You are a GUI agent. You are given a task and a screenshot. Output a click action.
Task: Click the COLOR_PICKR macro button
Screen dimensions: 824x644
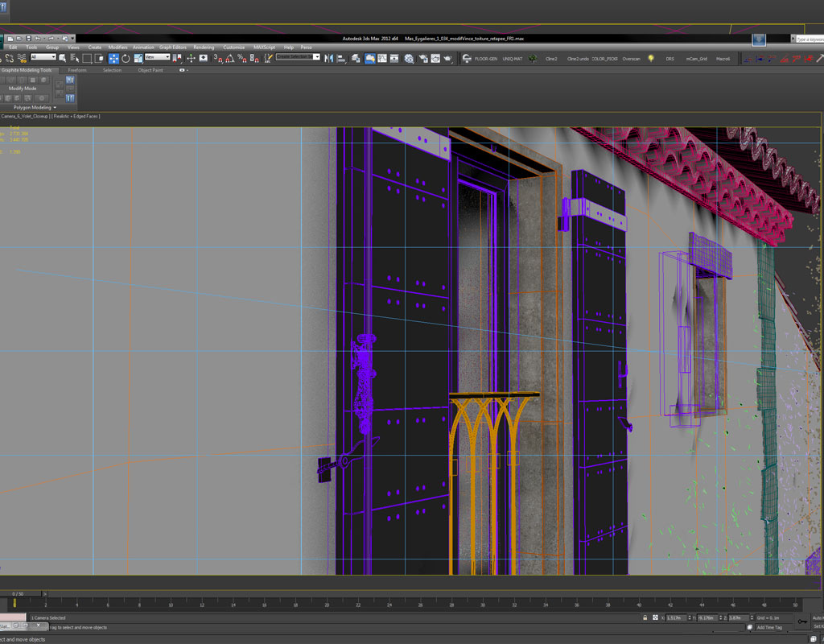[x=604, y=59]
